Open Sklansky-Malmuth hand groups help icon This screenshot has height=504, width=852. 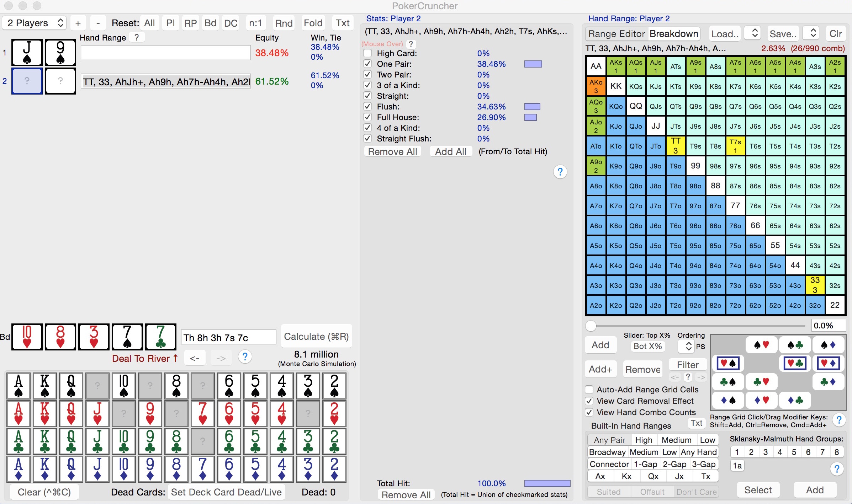tap(837, 469)
